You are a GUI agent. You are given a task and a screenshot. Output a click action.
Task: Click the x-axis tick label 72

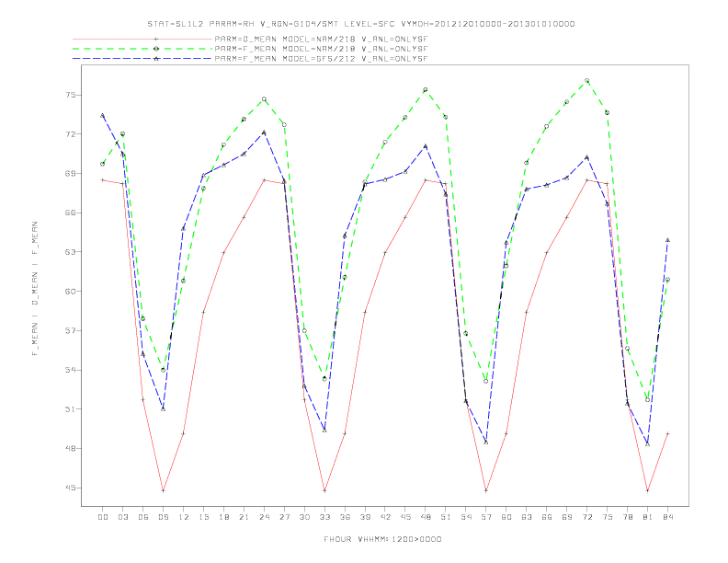pos(587,517)
